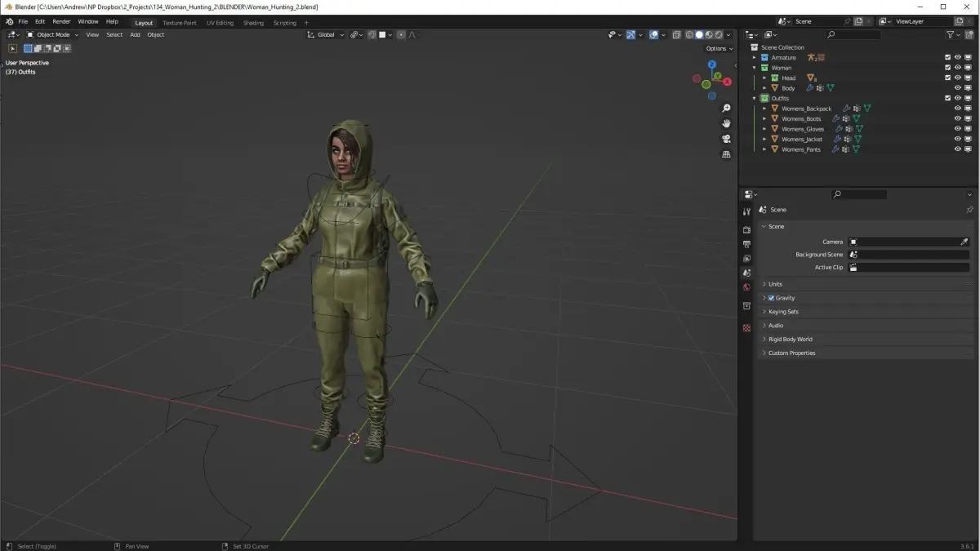This screenshot has height=551, width=980.
Task: Click the outliner search field
Action: [x=853, y=35]
